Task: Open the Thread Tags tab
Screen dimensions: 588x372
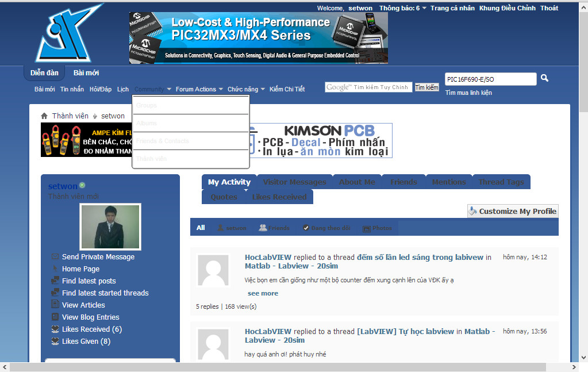Action: coord(501,182)
